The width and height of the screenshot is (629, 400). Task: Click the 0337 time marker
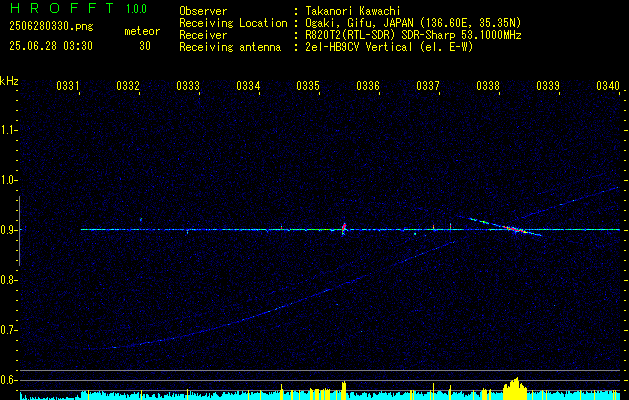[x=428, y=86]
